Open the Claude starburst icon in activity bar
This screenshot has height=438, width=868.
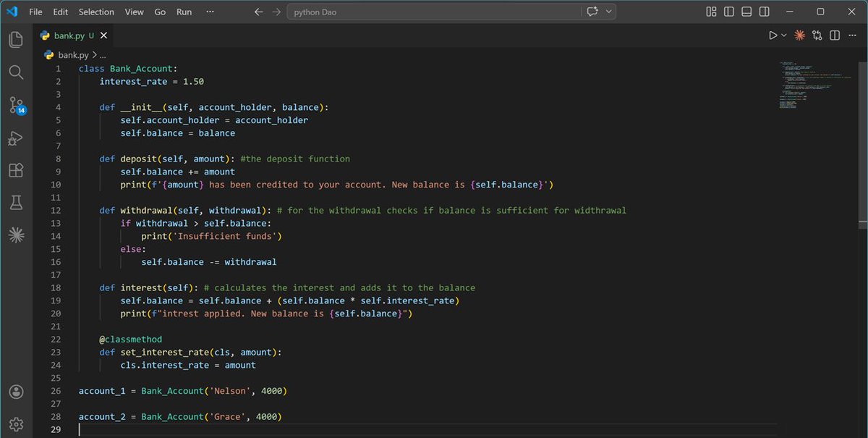[16, 235]
